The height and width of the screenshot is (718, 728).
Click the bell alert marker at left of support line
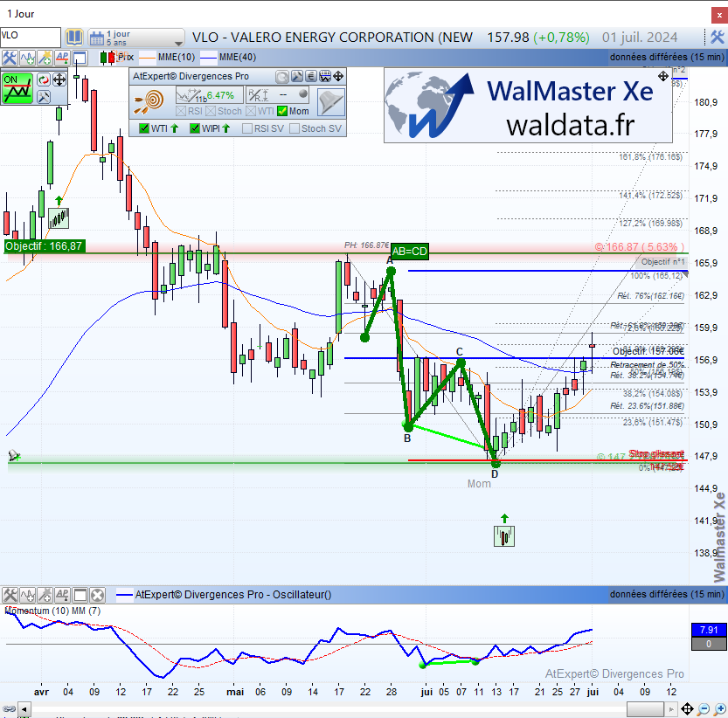click(x=14, y=455)
